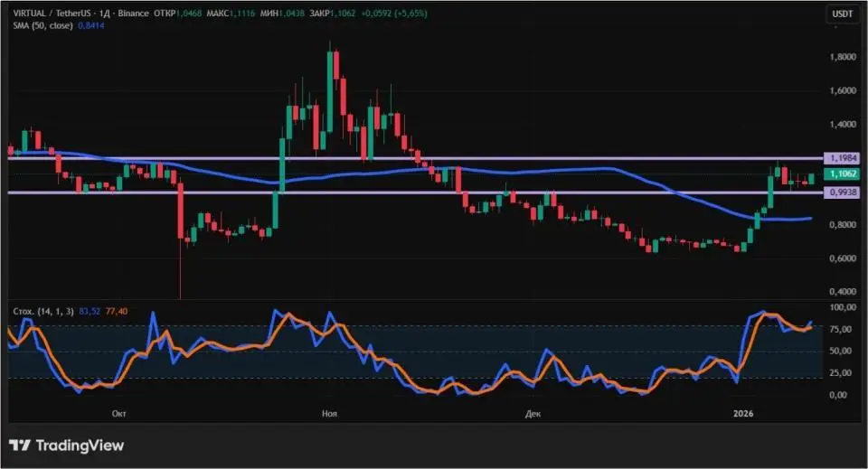Viewport: 868px width, 469px height.
Task: Click the VIRTUAL / TetherUS symbol title
Action: [x=51, y=14]
